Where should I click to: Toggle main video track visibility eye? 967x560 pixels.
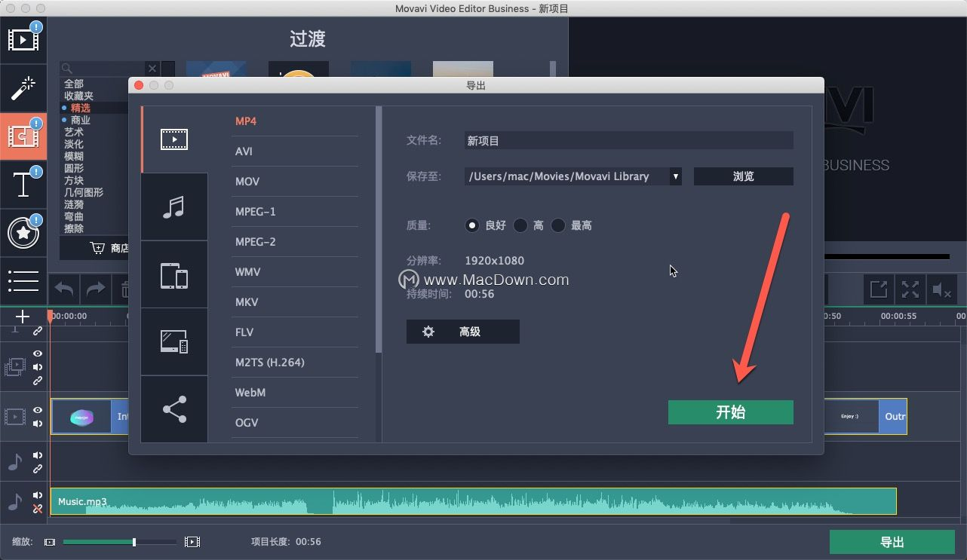(38, 410)
